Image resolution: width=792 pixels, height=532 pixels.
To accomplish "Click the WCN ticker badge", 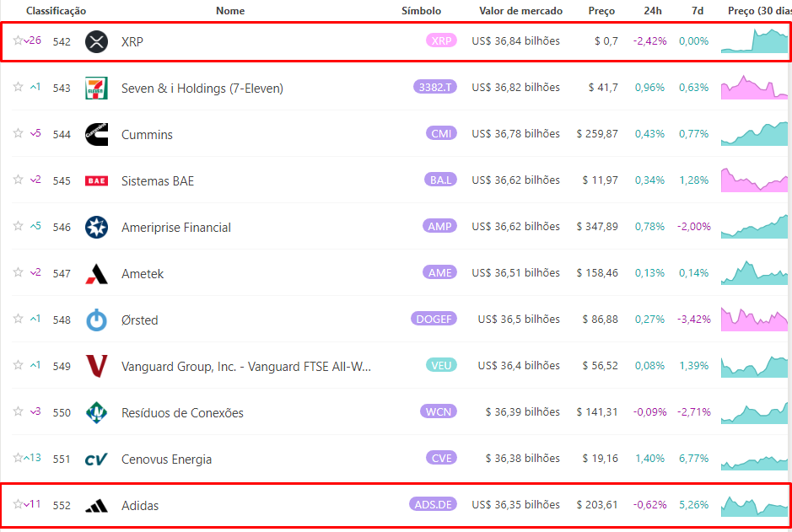I will pos(439,412).
